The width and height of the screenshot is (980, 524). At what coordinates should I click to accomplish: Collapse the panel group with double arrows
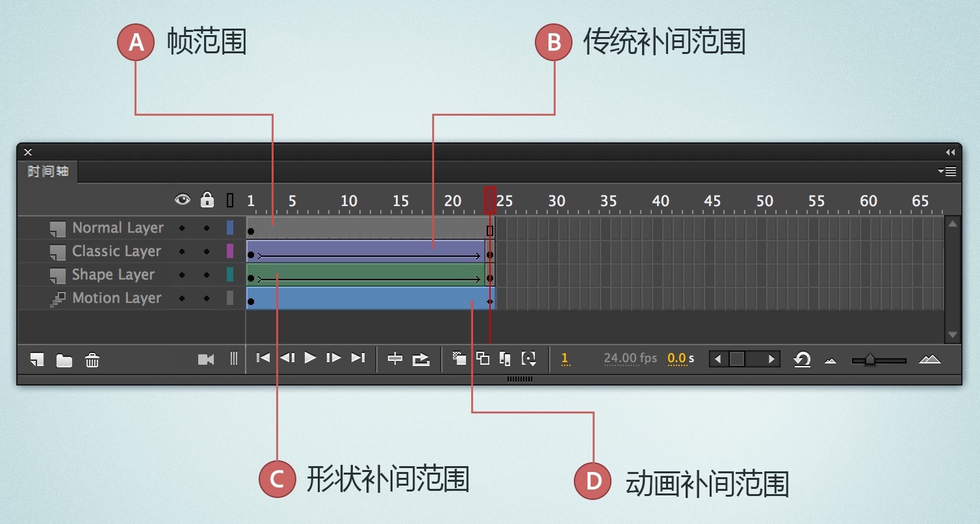(x=951, y=151)
